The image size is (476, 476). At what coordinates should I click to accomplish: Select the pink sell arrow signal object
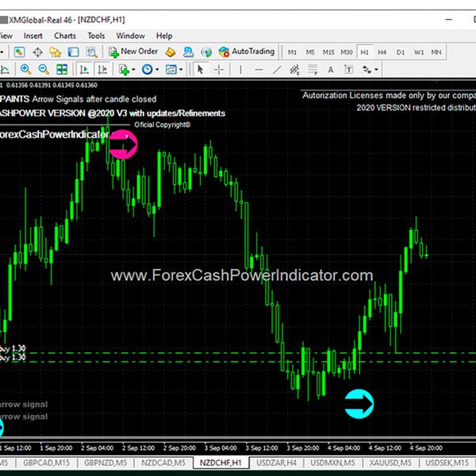click(x=123, y=144)
